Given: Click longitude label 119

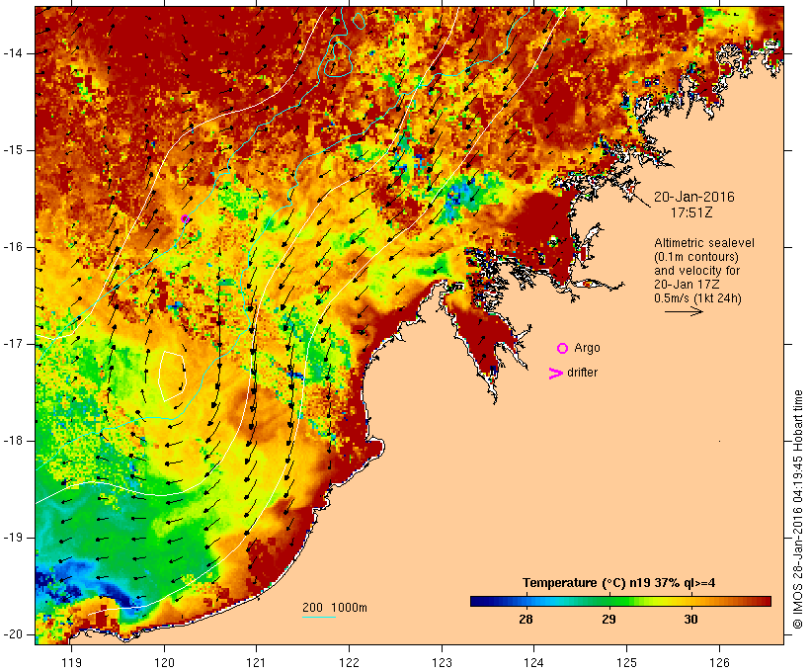Looking at the screenshot, I should (71, 662).
